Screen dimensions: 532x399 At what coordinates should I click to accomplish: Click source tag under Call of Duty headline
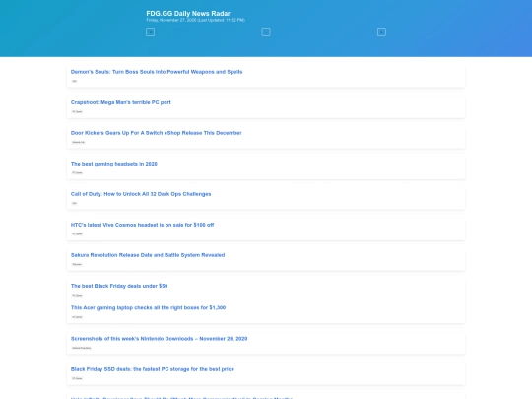[74, 203]
